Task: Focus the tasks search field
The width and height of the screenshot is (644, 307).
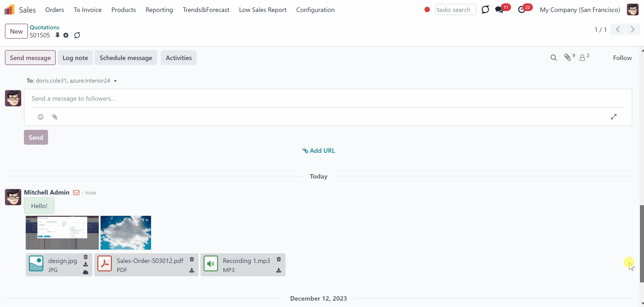Action: tap(455, 10)
